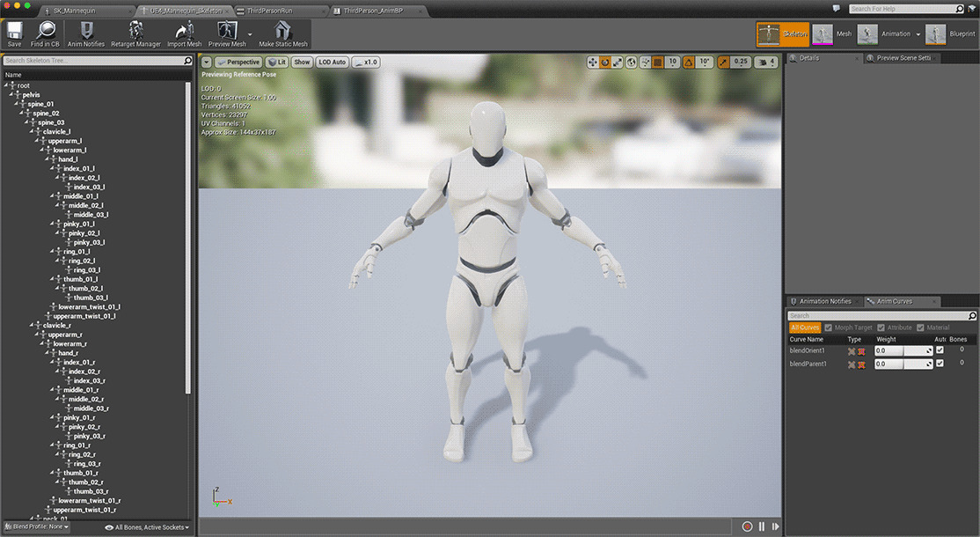The image size is (980, 537).
Task: Open the Retarget Manager
Action: coord(136,33)
